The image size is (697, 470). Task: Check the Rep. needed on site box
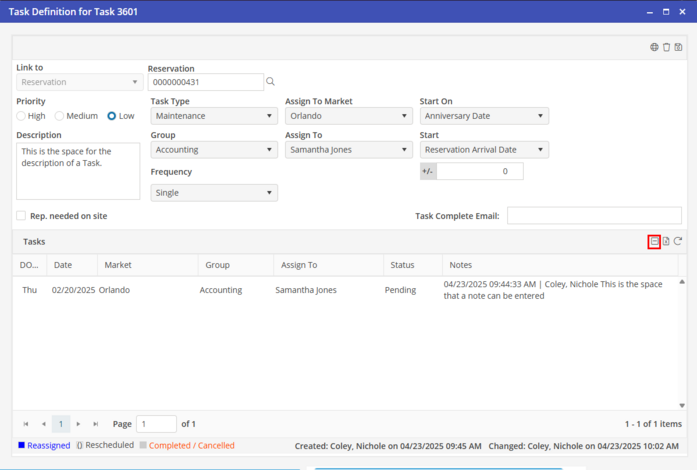click(21, 216)
